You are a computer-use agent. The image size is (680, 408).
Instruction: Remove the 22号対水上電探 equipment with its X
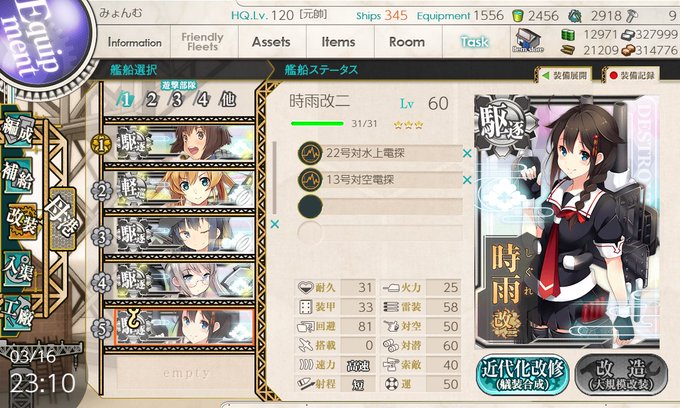(467, 153)
